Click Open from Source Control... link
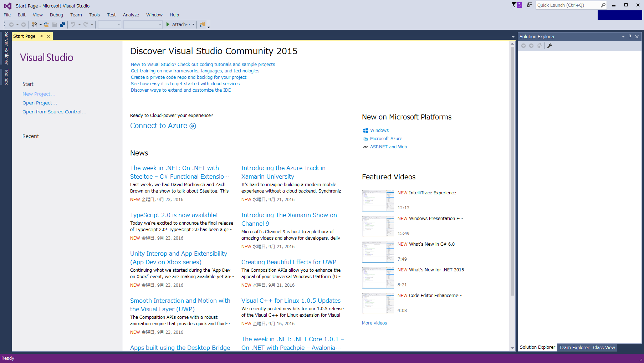This screenshot has width=644, height=363. (x=55, y=112)
